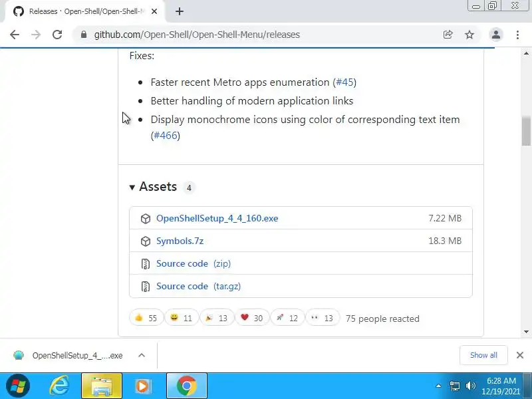Screen dimensions: 532x399
Task: Click the Chrome taskbar icon
Action: [x=186, y=386]
